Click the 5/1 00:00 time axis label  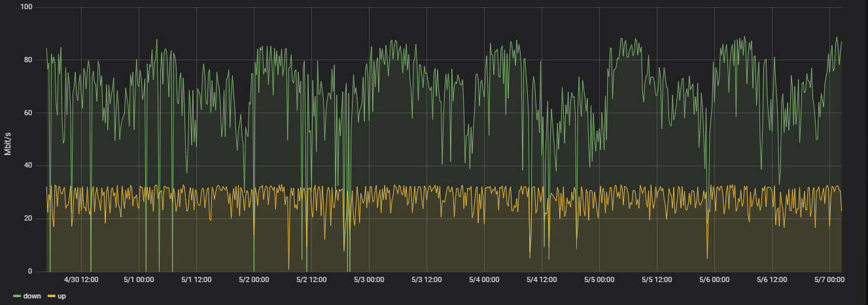[139, 279]
